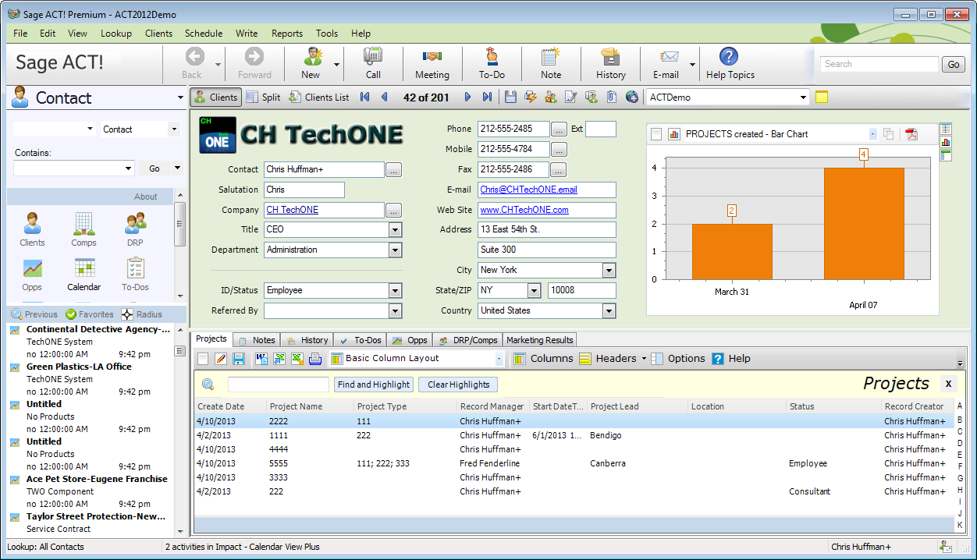The height and width of the screenshot is (560, 977).
Task: Open the DRP sidebar shortcut
Action: (135, 230)
